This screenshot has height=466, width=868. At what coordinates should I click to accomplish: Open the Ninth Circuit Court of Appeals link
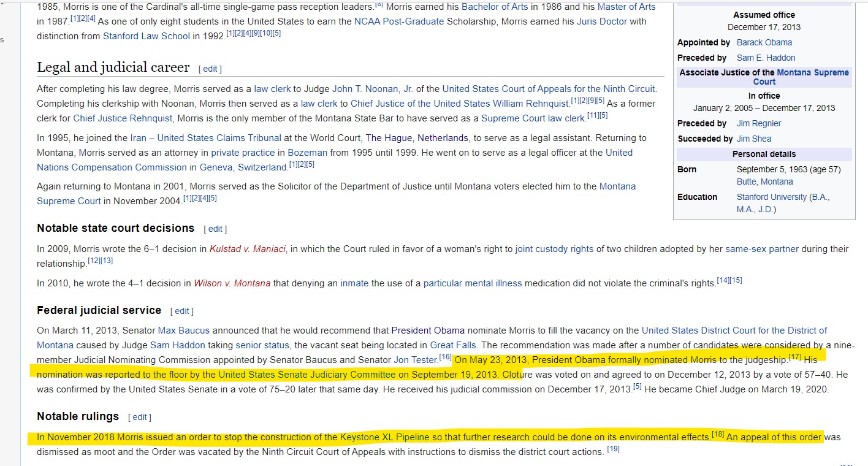tap(549, 88)
